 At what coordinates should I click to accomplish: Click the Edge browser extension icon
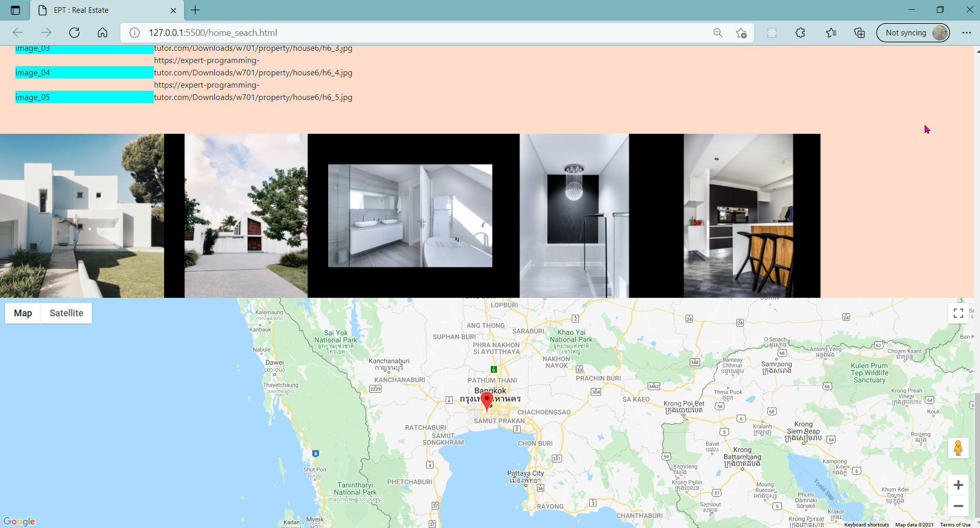click(772, 33)
